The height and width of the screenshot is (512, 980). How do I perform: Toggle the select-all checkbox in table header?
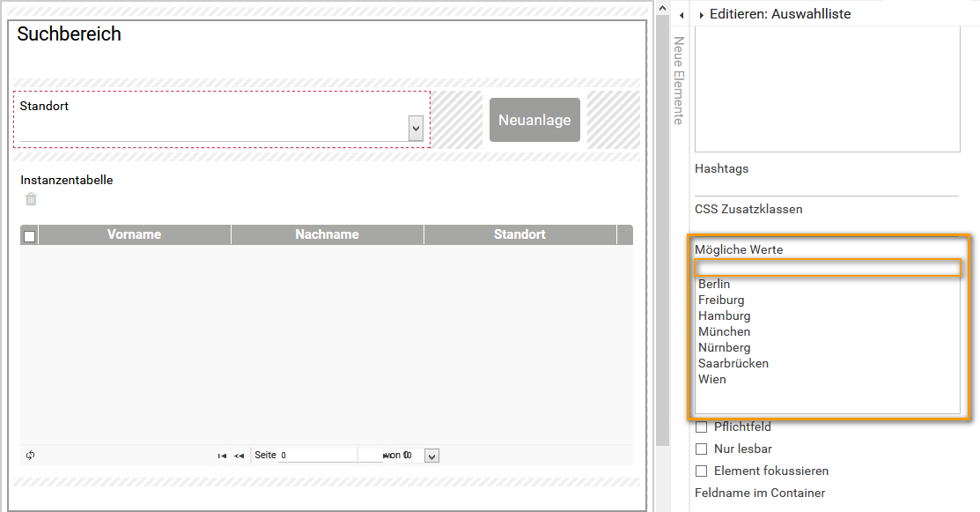30,235
